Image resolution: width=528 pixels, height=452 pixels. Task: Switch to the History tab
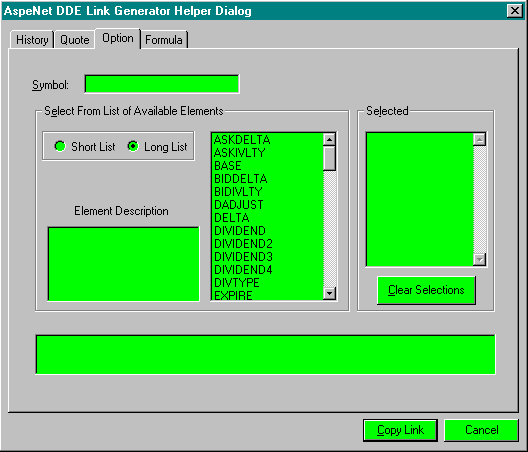click(32, 40)
